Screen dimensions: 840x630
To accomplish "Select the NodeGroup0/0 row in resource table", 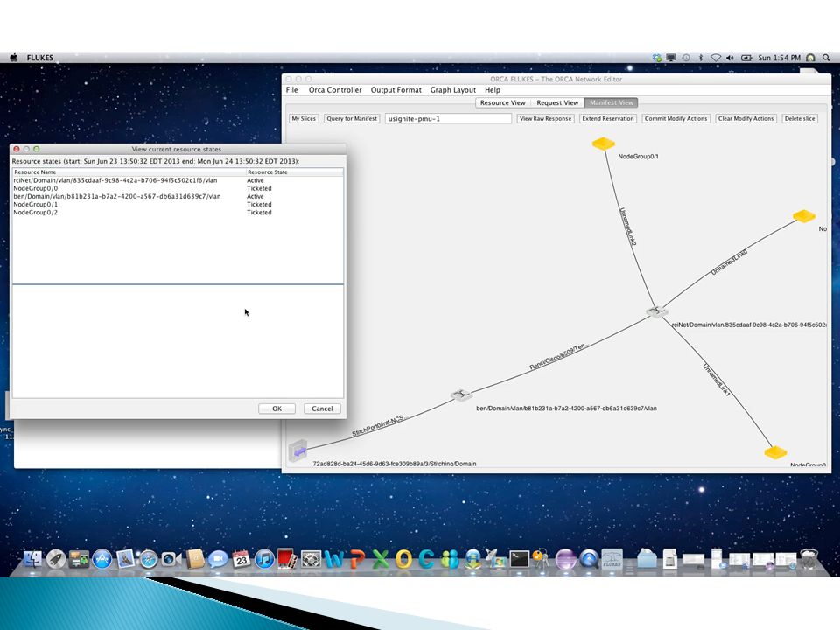I will [178, 189].
